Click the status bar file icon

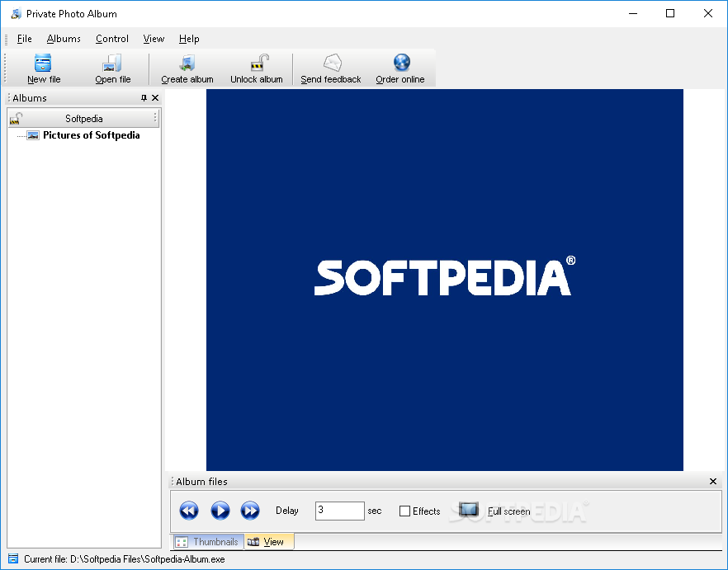pyautogui.click(x=13, y=558)
